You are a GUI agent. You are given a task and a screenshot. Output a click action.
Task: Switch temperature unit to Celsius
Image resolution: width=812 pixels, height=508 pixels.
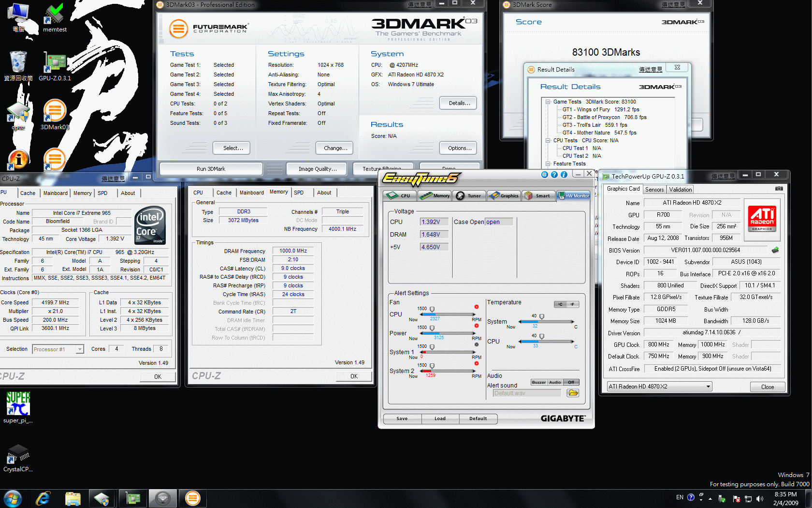coord(560,304)
